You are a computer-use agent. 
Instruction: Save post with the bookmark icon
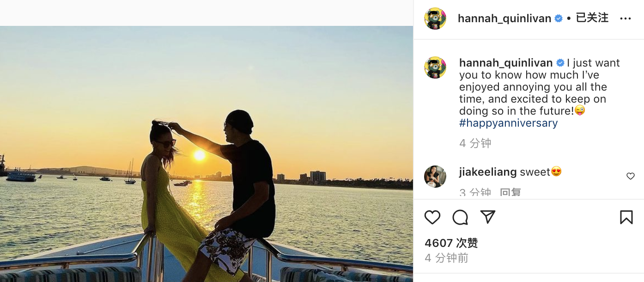pos(626,217)
